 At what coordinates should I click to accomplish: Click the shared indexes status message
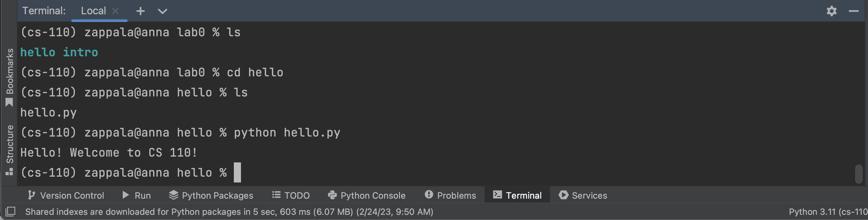pos(229,212)
